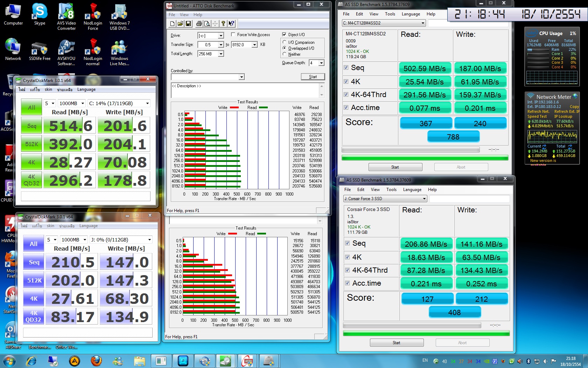Image resolution: width=588 pixels, height=368 pixels.
Task: Open skin menu in lower CrystalDiskMark window
Action: coord(50,226)
